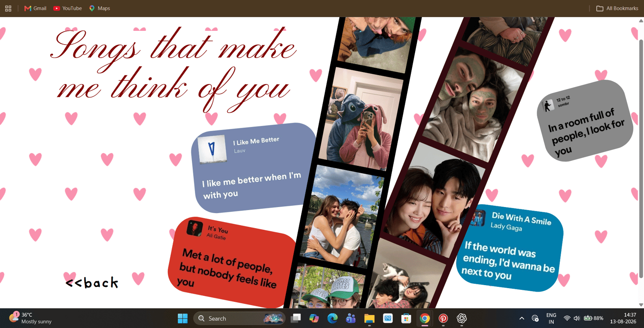644x328 pixels.
Task: Click the <<back link
Action: [x=92, y=283]
